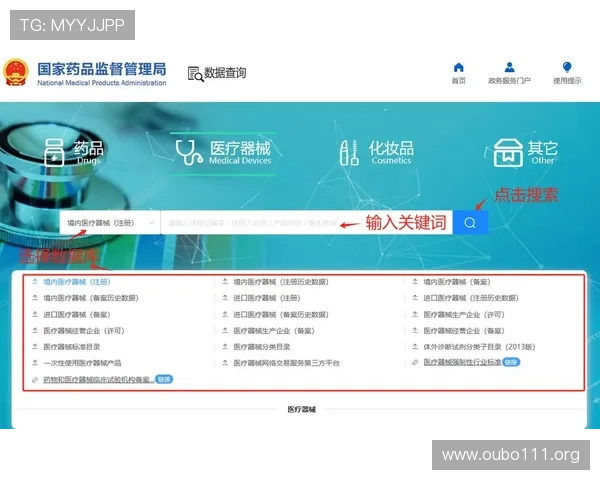Switch to the 药品 Drugs tab

74,152
